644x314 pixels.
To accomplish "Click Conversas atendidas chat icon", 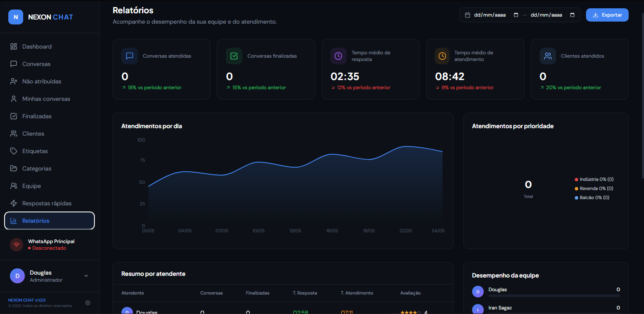I will click(x=130, y=56).
